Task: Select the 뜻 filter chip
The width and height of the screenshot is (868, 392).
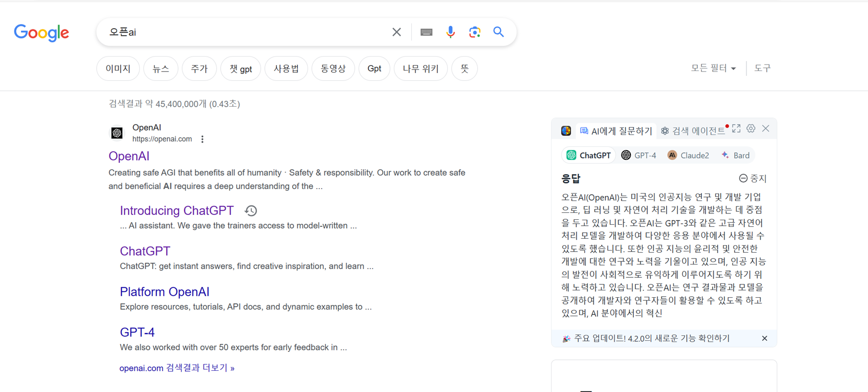Action: tap(465, 68)
